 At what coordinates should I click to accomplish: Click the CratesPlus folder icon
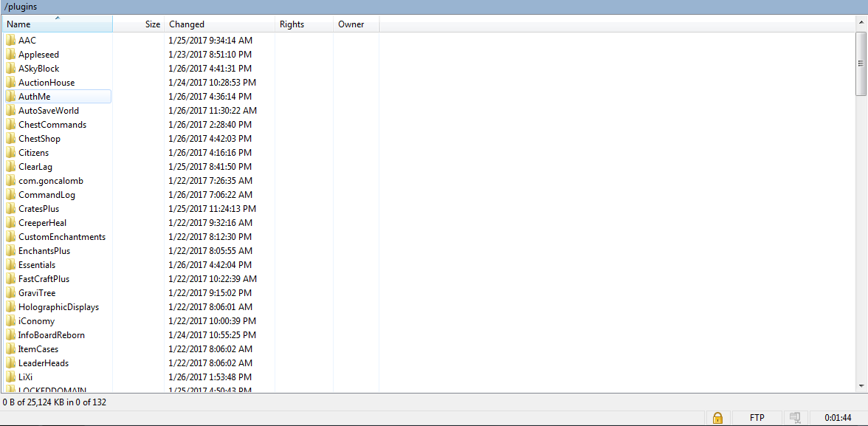pyautogui.click(x=10, y=209)
